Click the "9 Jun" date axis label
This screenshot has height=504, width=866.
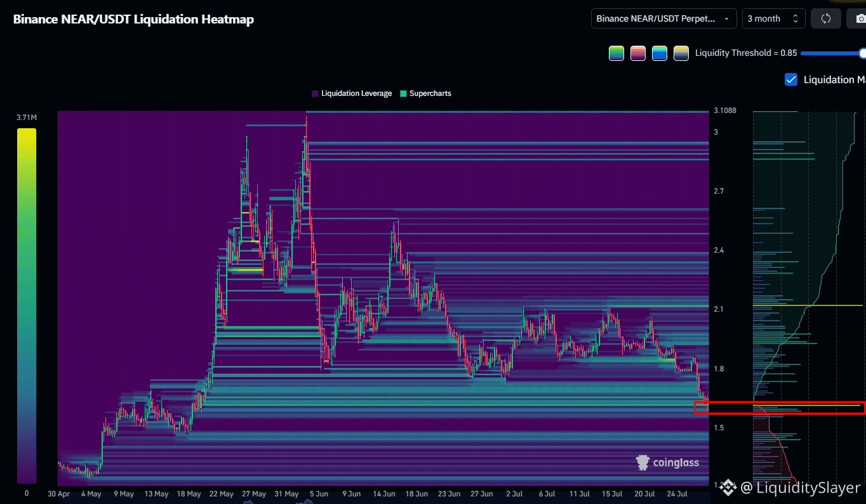(x=351, y=494)
